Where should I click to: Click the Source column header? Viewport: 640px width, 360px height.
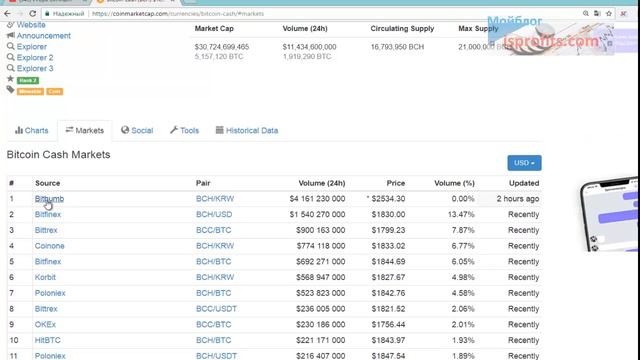47,183
